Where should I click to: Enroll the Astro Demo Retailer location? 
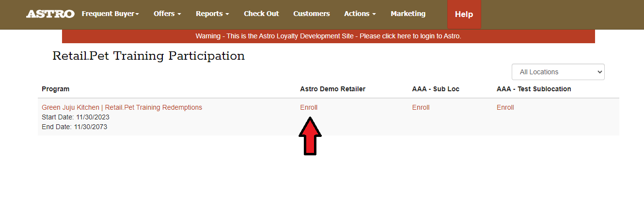click(x=309, y=107)
